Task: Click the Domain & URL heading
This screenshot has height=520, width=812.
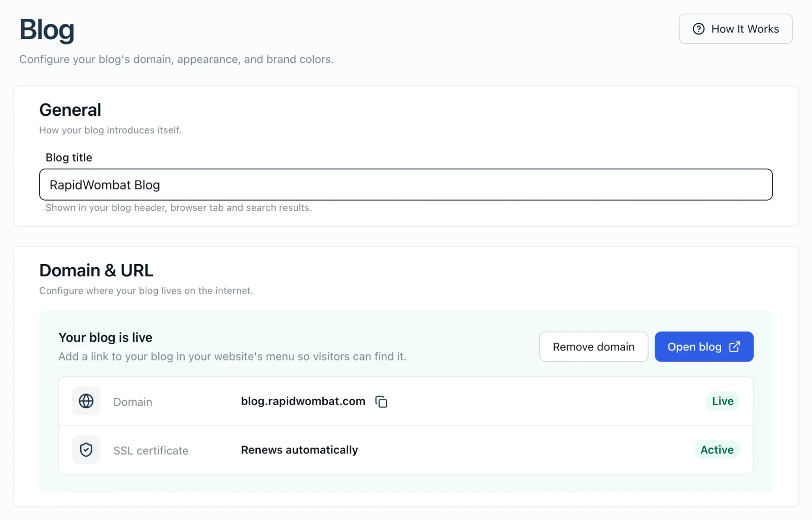Action: [96, 271]
